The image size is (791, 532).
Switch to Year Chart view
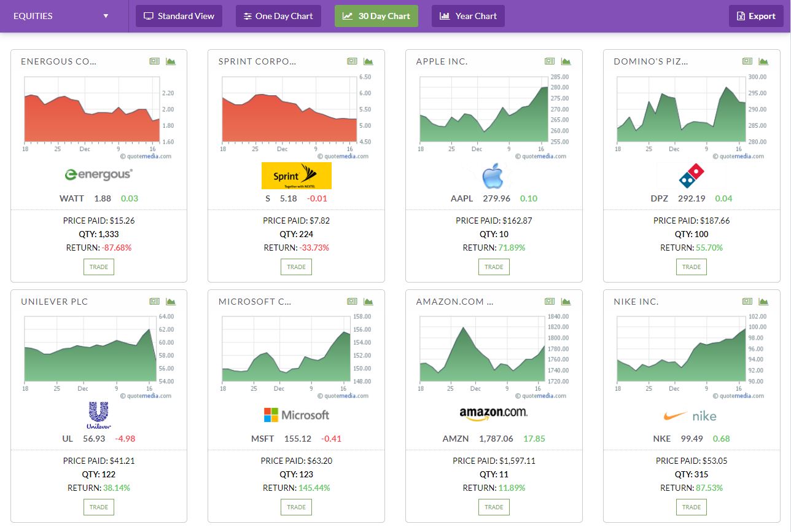[x=468, y=16]
